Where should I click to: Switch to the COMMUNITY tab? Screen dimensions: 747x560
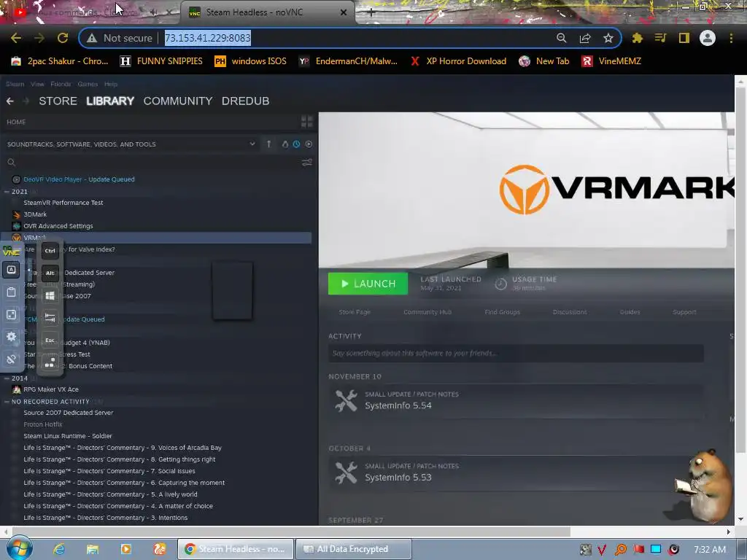(x=178, y=101)
